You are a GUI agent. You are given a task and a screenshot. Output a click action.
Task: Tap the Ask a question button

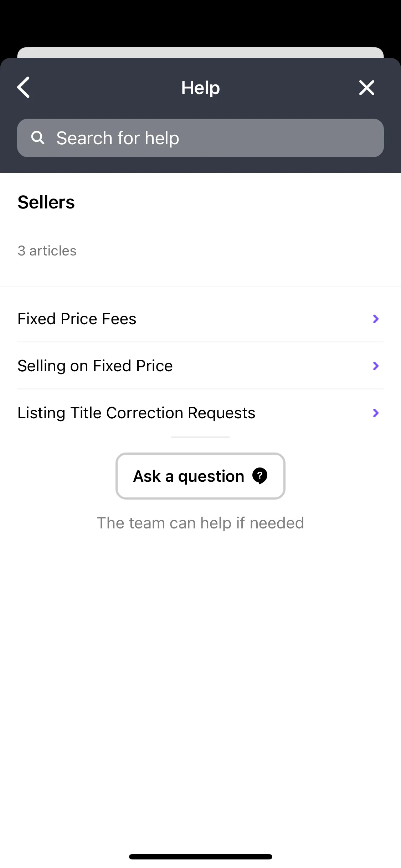tap(200, 476)
